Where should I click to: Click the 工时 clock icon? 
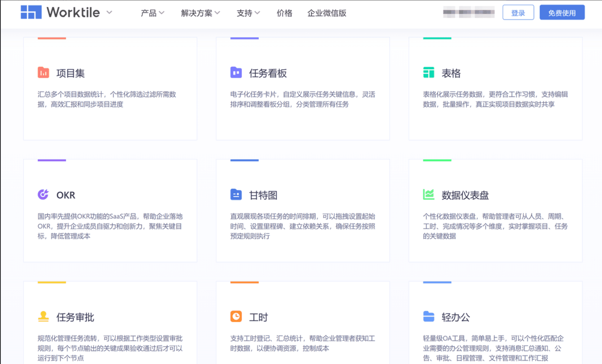236,316
